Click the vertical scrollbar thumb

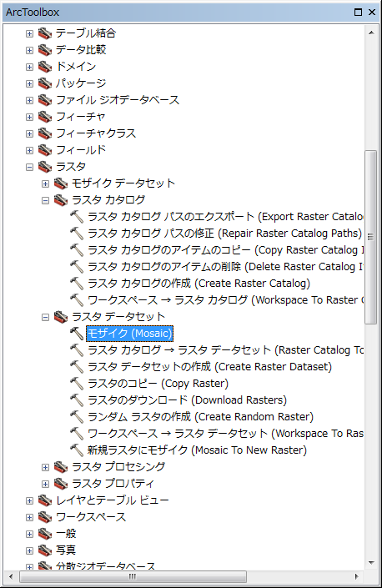click(x=371, y=237)
